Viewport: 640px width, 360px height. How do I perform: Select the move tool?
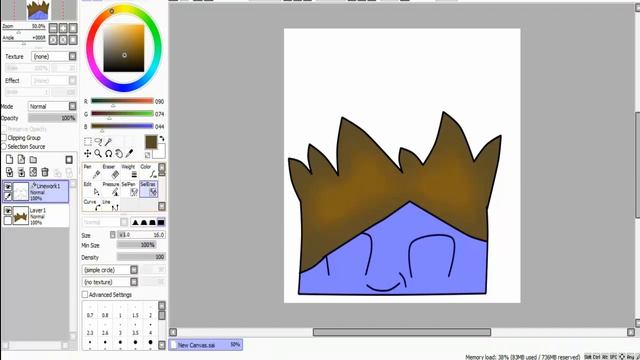(x=88, y=153)
